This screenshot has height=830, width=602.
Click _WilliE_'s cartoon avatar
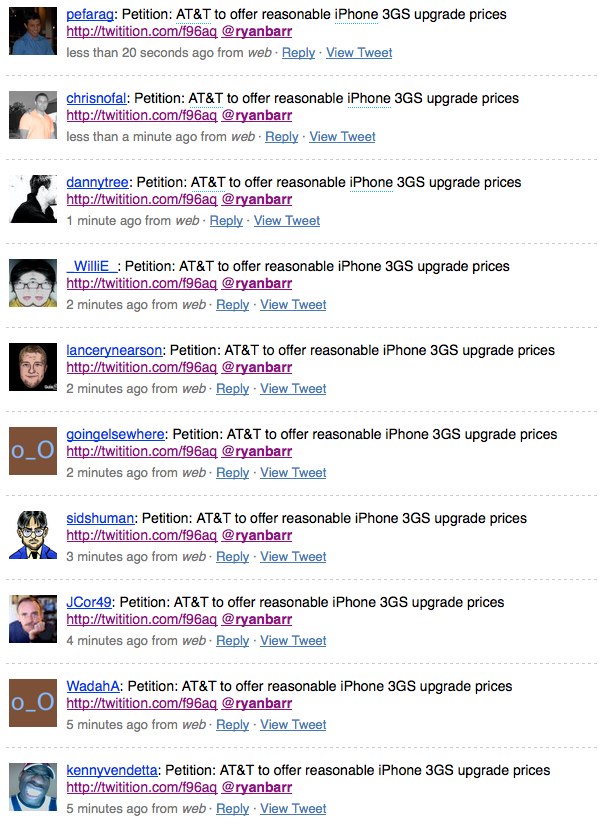pos(33,283)
